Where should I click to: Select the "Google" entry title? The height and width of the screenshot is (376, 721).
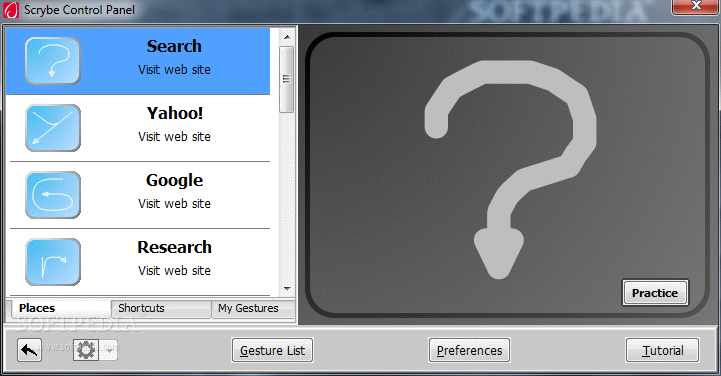(x=174, y=180)
